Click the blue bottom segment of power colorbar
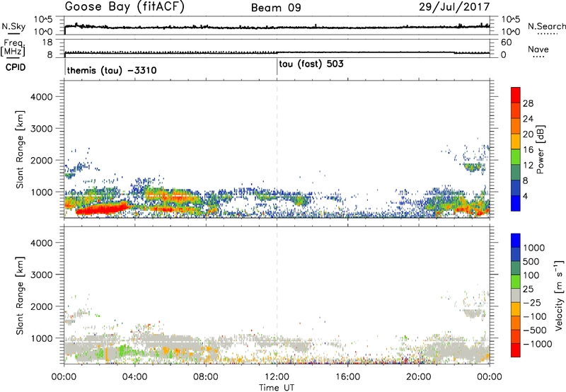This screenshot has width=566, height=392. tap(516, 203)
